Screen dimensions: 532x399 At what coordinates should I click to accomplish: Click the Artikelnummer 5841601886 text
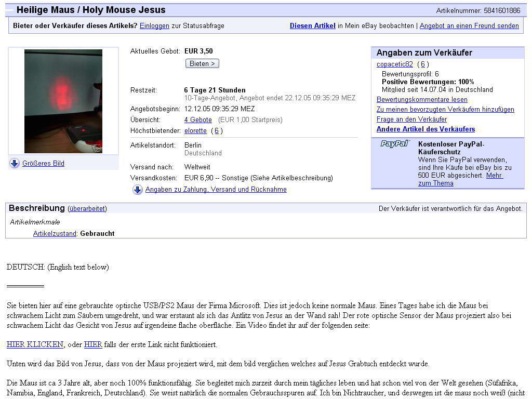click(x=478, y=10)
